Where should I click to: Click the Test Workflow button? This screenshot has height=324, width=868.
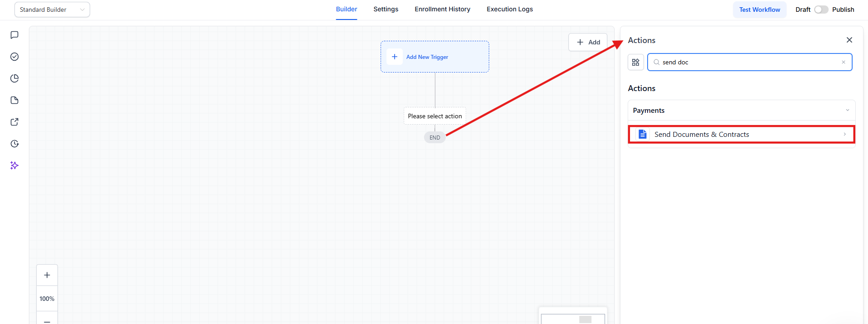coord(759,10)
